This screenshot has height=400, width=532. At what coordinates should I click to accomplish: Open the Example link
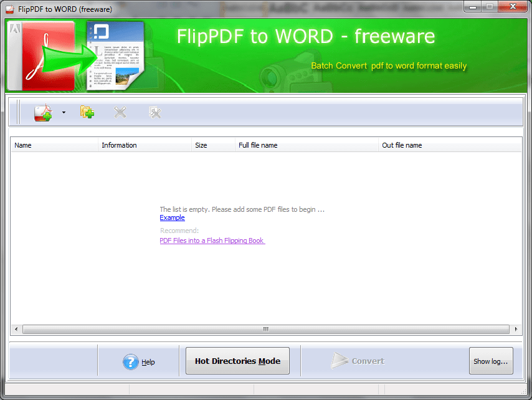[x=172, y=217]
